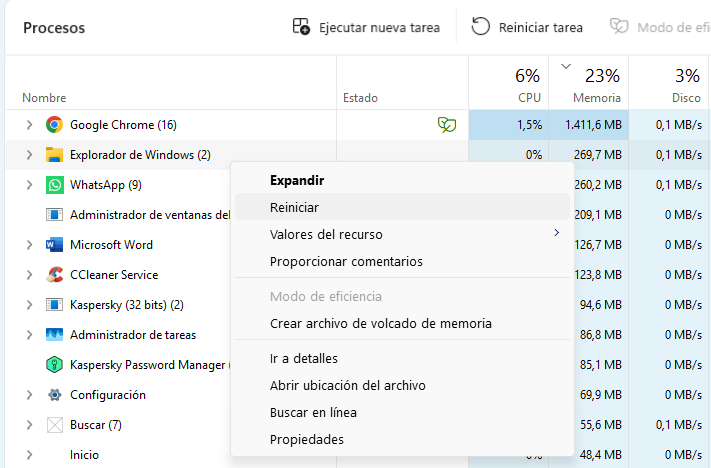Select the Google Chrome (16) row name
Image resolution: width=711 pixels, height=468 pixels.
point(123,125)
